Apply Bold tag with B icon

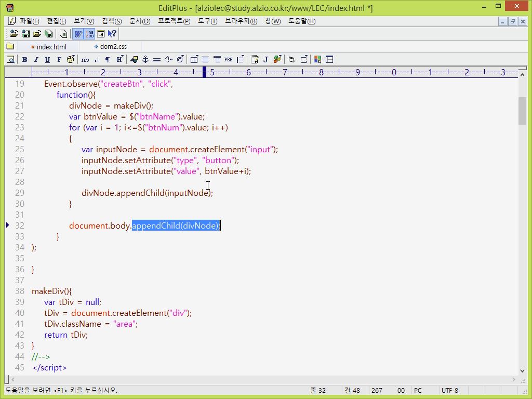coord(24,60)
